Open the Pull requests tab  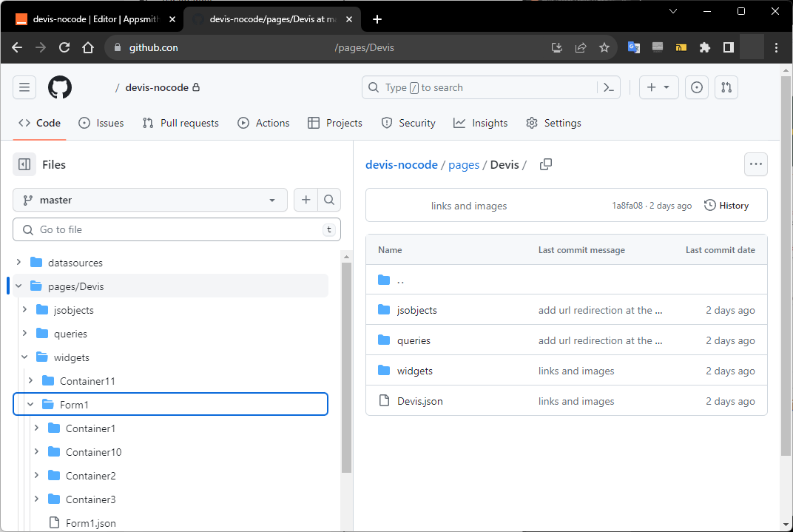180,123
